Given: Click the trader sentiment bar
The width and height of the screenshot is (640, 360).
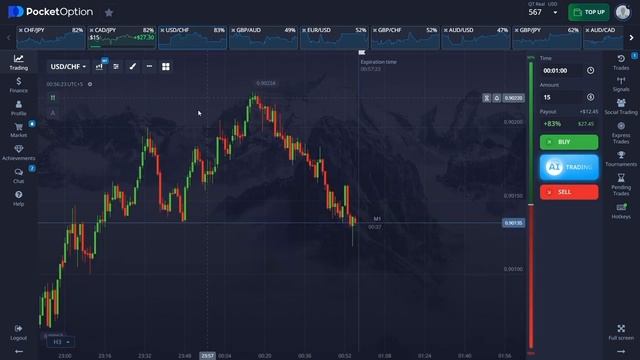Looking at the screenshot, I should pos(531,205).
